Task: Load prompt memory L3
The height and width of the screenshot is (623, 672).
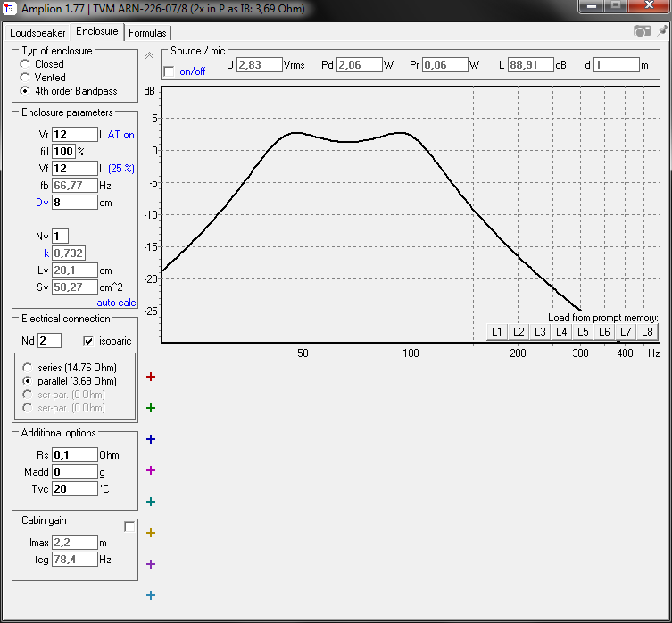Action: (540, 332)
